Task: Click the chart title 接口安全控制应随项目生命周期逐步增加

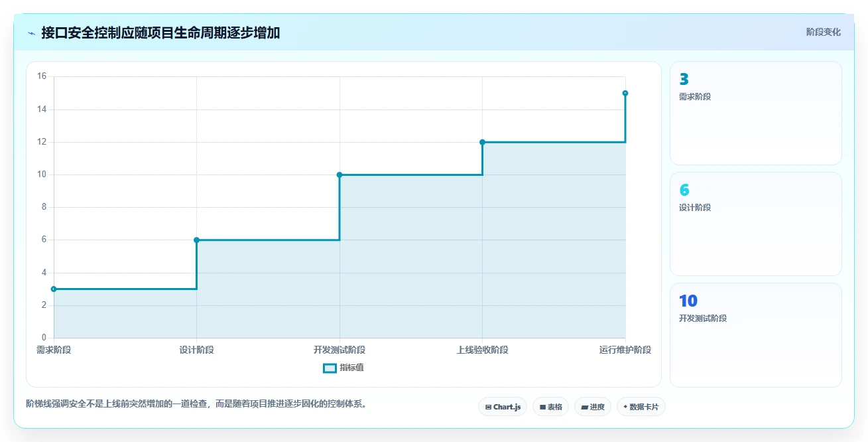Action: click(x=160, y=33)
